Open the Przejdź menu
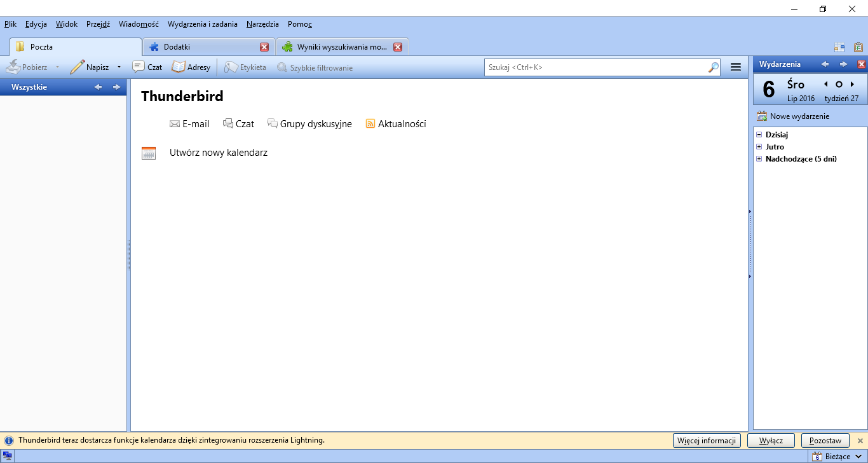Viewport: 868px width, 463px height. [x=98, y=24]
